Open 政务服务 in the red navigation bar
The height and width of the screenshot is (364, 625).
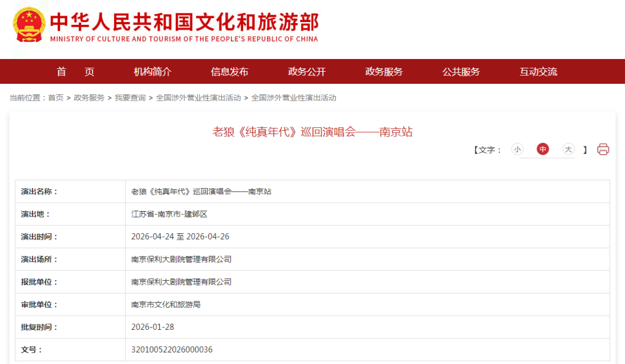[x=384, y=72]
